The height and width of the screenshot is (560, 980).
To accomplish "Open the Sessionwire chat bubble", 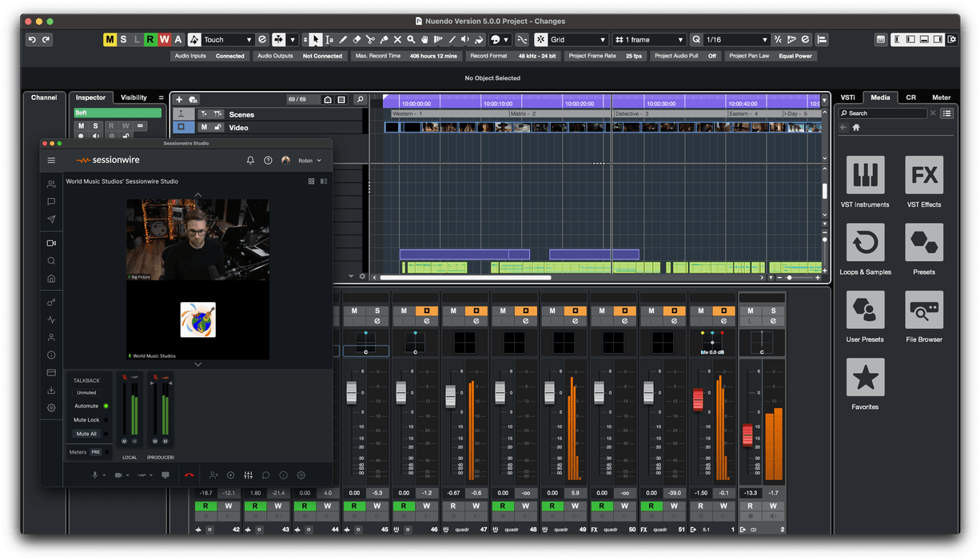I will 266,475.
